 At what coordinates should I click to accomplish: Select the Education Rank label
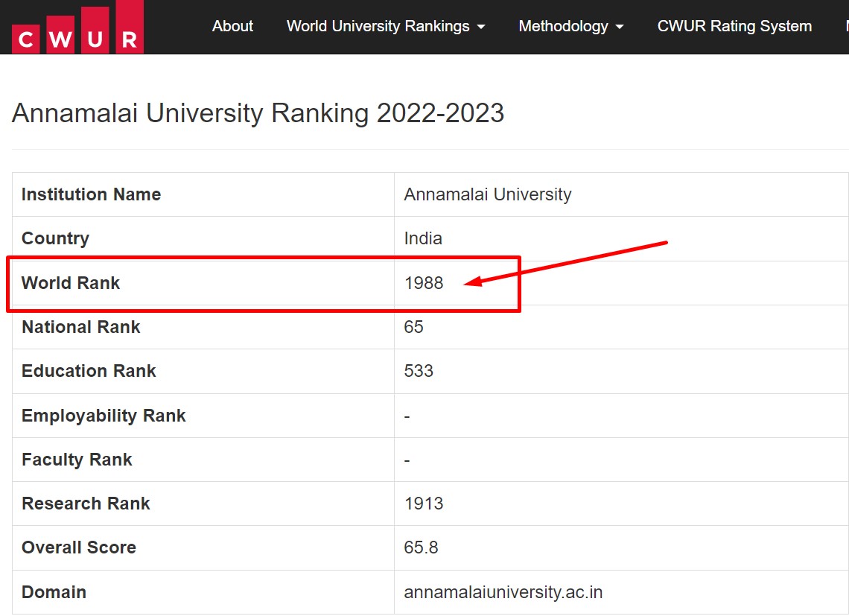pyautogui.click(x=89, y=371)
